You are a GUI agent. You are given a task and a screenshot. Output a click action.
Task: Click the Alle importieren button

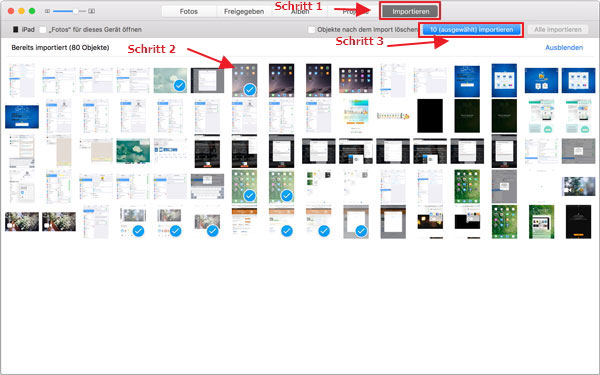point(558,29)
